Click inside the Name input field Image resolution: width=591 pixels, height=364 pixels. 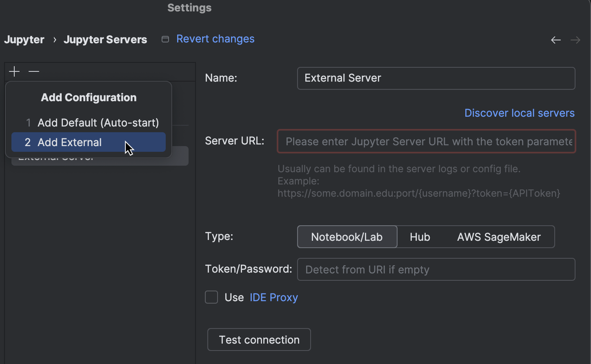coord(435,78)
